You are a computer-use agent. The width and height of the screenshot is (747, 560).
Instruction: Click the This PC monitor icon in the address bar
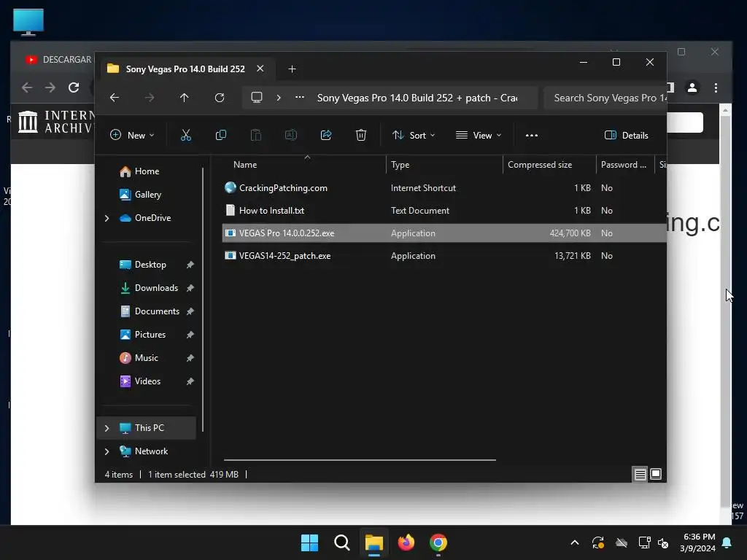pyautogui.click(x=257, y=98)
